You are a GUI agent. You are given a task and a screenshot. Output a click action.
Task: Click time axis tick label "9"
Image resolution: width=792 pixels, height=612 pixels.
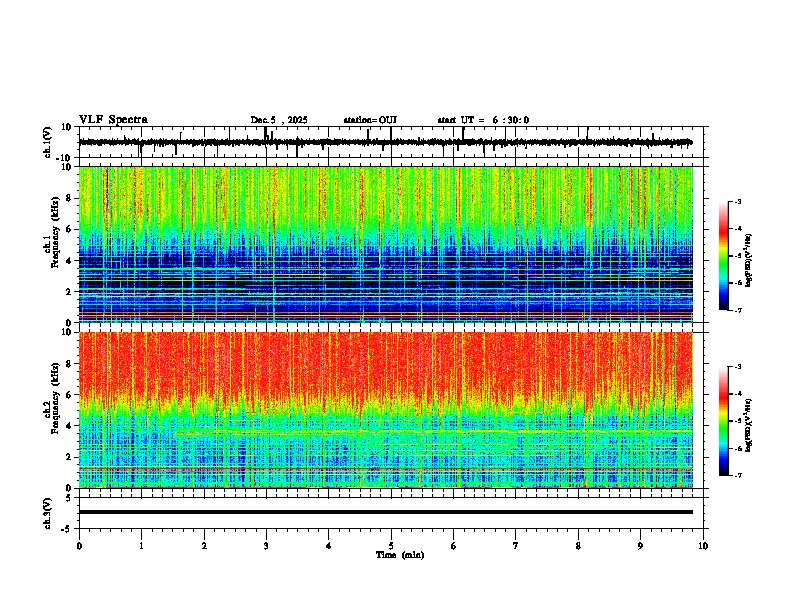(640, 546)
